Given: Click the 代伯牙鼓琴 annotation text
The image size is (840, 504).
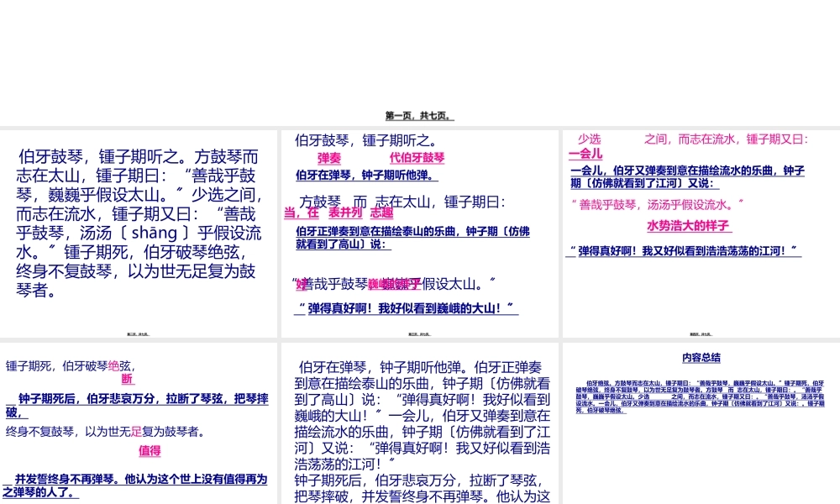Looking at the screenshot, I should [x=417, y=158].
